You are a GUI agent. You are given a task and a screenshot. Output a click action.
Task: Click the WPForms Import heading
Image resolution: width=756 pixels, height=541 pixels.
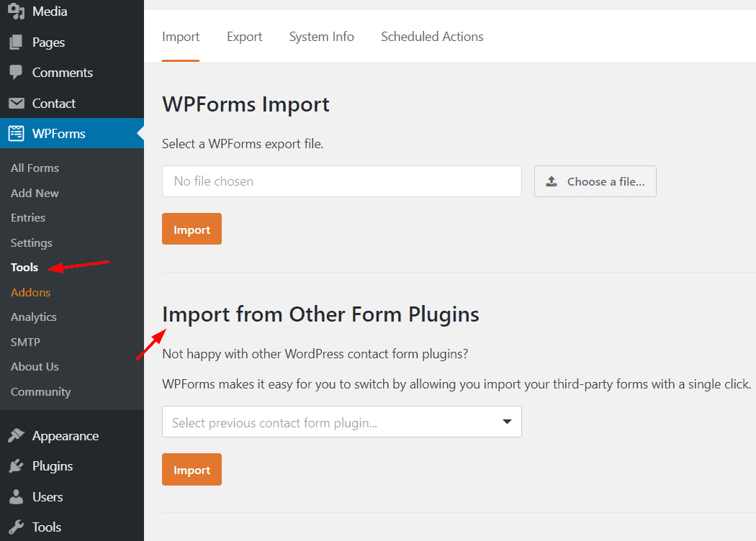click(246, 104)
